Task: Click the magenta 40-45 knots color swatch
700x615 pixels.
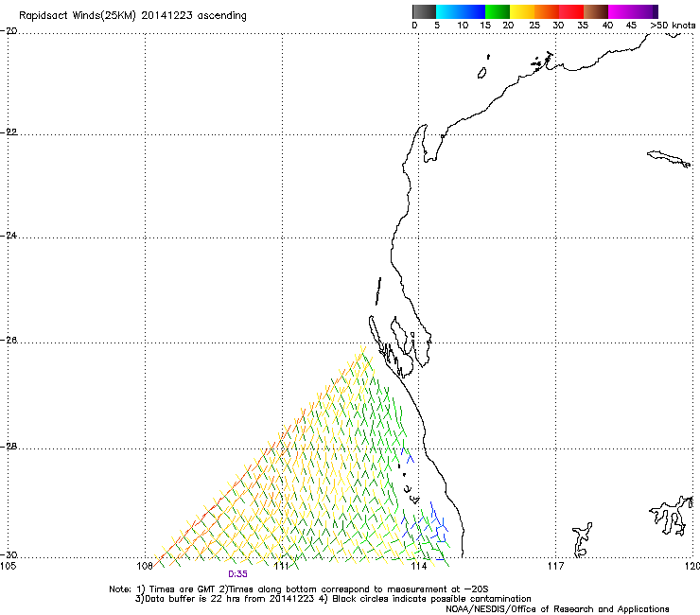Action: pyautogui.click(x=621, y=11)
